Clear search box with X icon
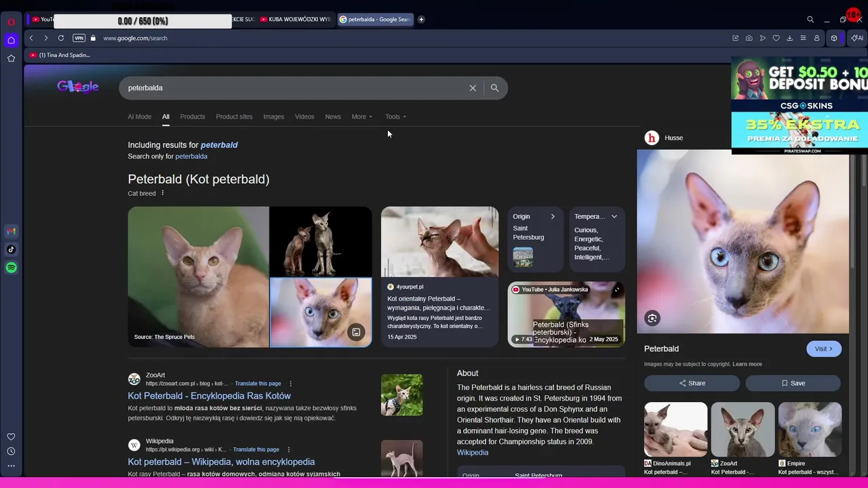The image size is (868, 488). pyautogui.click(x=473, y=88)
